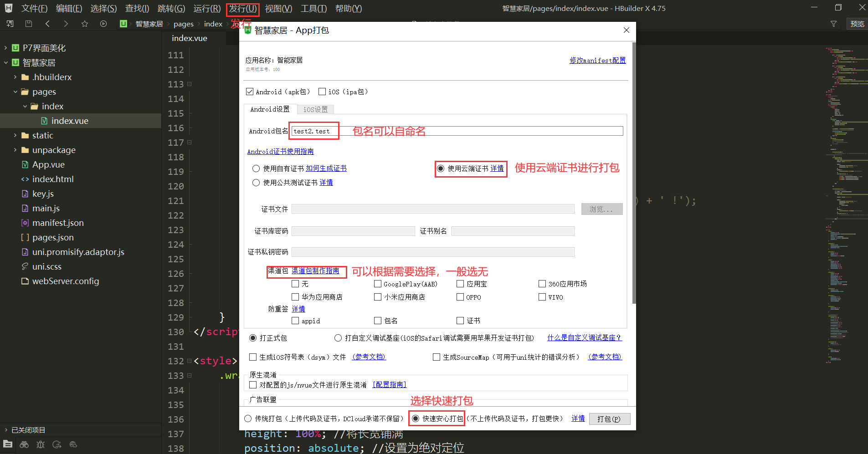Select 传统打包 radio button
This screenshot has height=454, width=868.
click(x=248, y=418)
